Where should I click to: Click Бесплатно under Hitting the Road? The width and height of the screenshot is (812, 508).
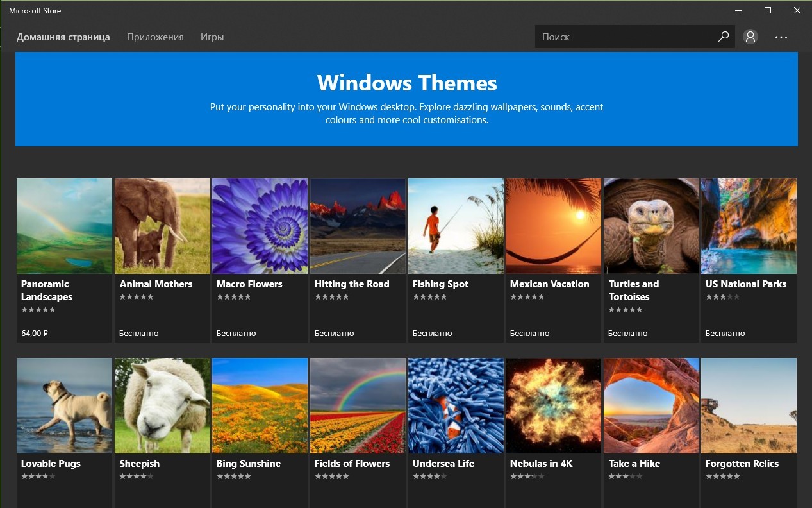point(334,334)
